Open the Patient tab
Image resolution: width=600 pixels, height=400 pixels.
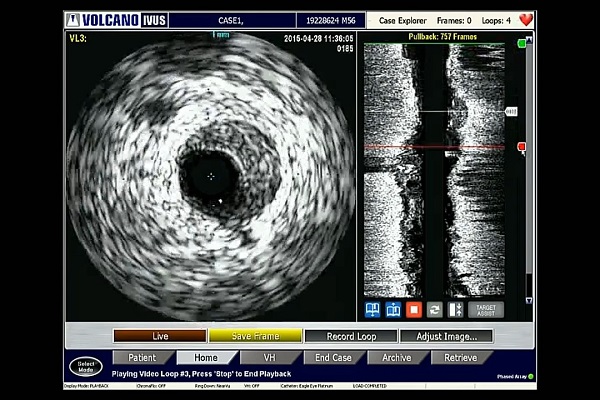pos(141,357)
